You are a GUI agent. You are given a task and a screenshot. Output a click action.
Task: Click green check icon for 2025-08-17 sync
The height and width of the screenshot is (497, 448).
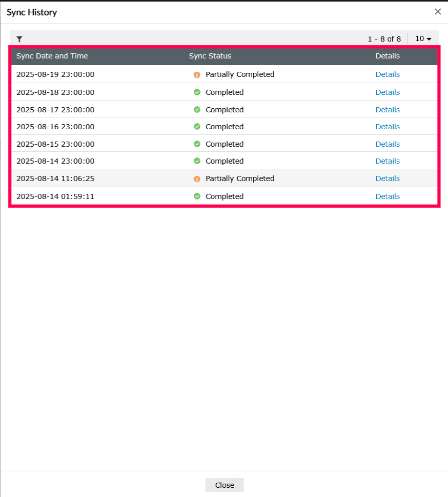[x=197, y=110]
